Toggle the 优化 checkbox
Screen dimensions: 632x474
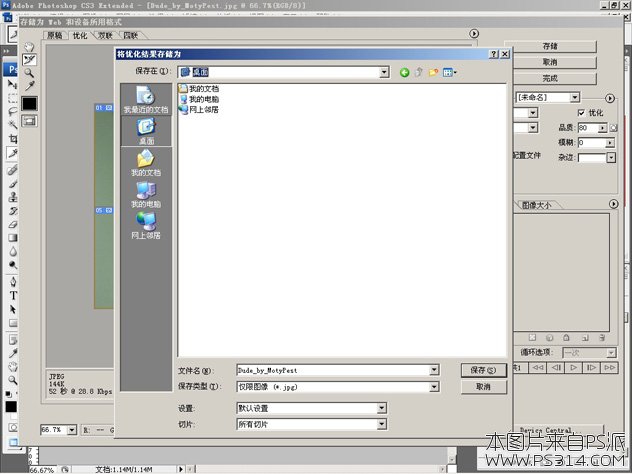581,113
